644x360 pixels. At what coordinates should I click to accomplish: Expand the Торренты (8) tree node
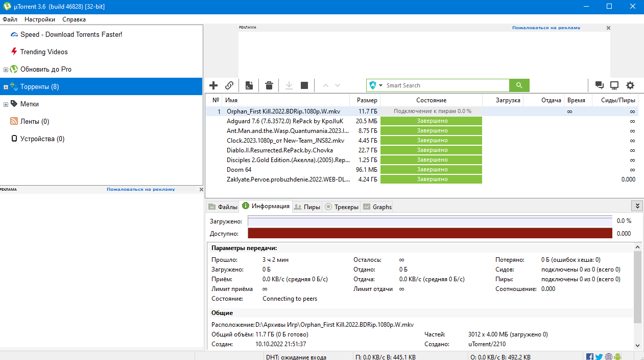click(x=6, y=87)
